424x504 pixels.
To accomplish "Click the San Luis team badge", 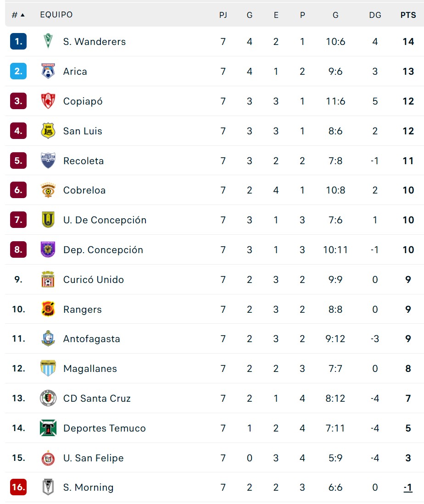I will [x=48, y=131].
